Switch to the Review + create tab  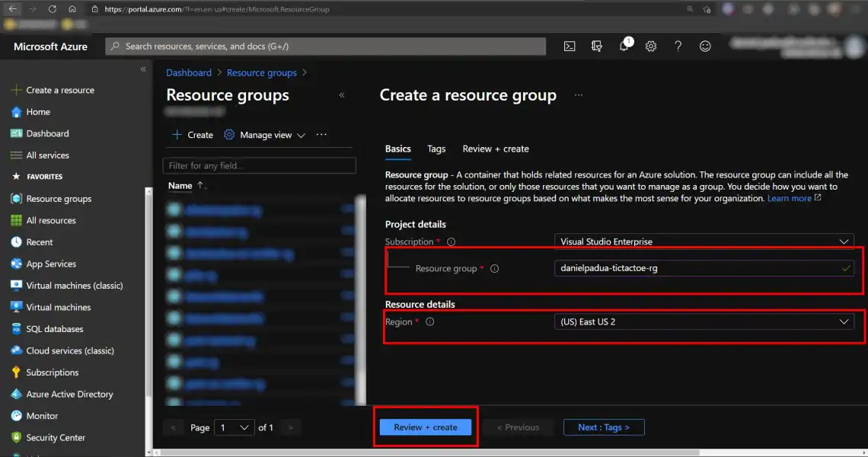[496, 149]
